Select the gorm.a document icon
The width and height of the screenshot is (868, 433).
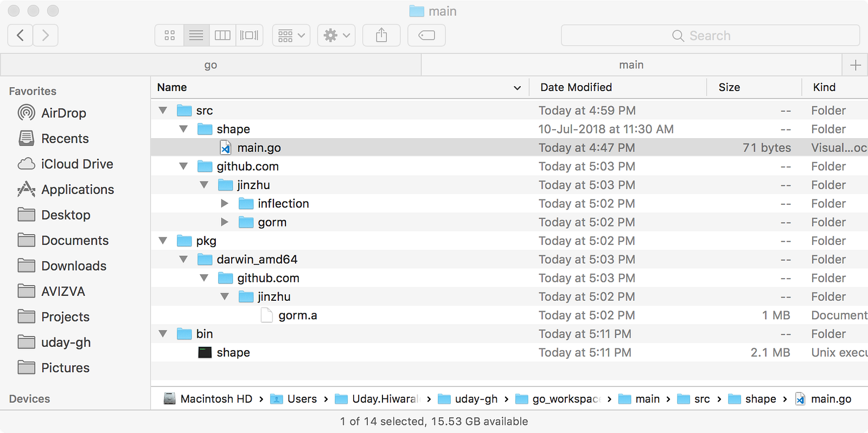coord(266,315)
